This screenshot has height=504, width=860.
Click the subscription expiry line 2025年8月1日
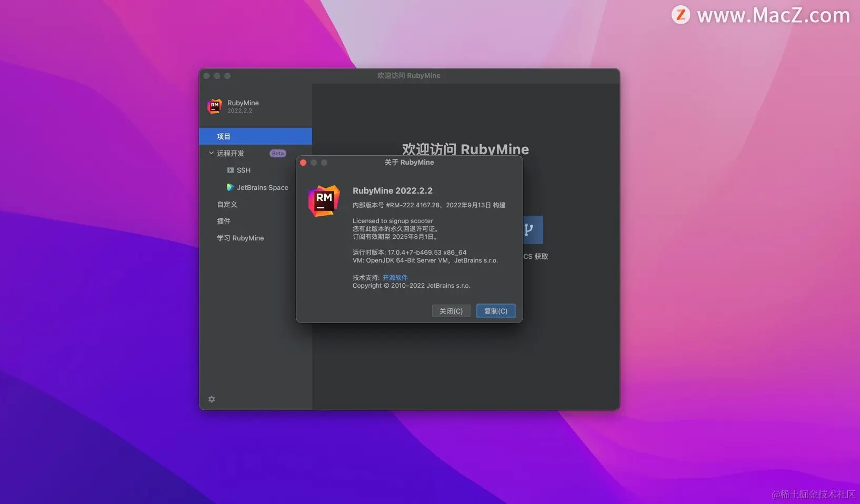click(x=396, y=237)
